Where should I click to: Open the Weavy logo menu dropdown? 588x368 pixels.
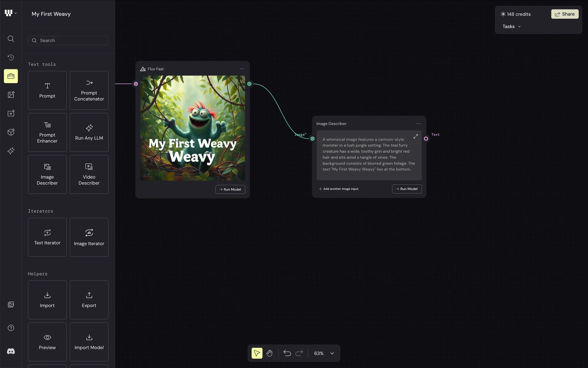coord(11,13)
